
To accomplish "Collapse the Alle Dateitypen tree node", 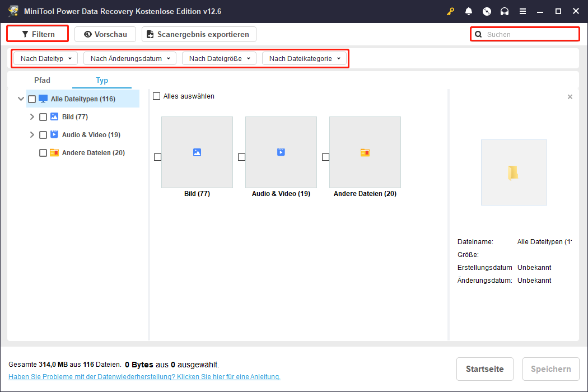I will pos(21,99).
